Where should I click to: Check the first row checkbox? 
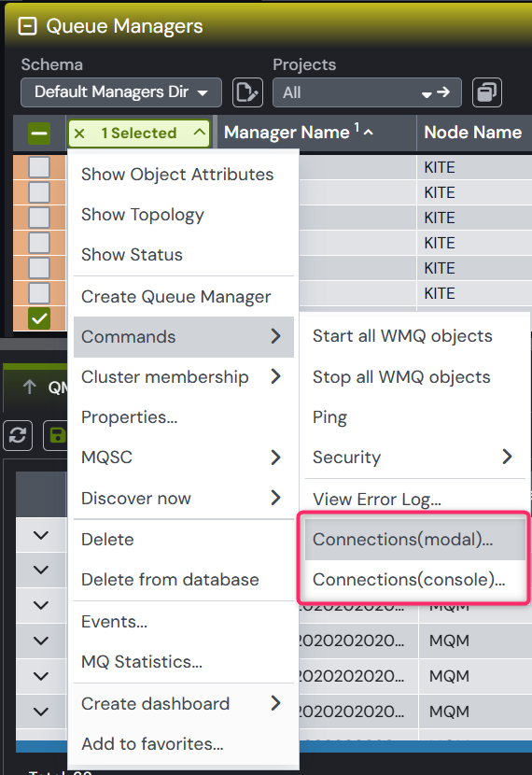click(39, 167)
